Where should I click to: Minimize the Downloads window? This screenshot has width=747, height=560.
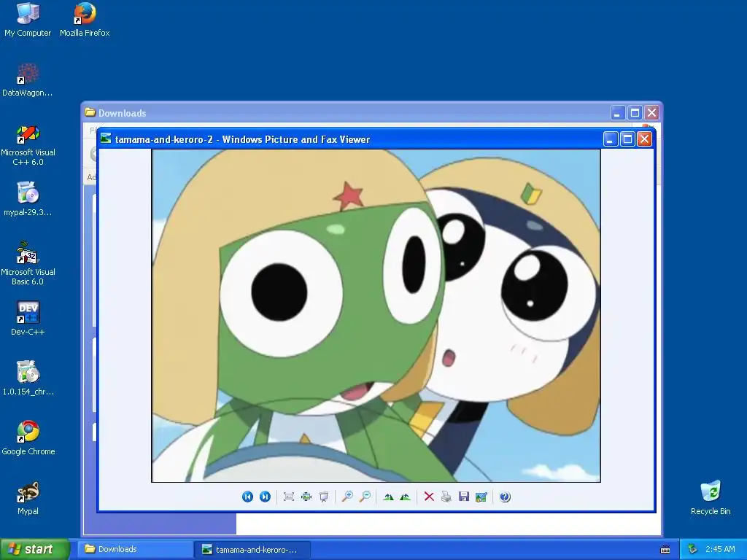(618, 113)
